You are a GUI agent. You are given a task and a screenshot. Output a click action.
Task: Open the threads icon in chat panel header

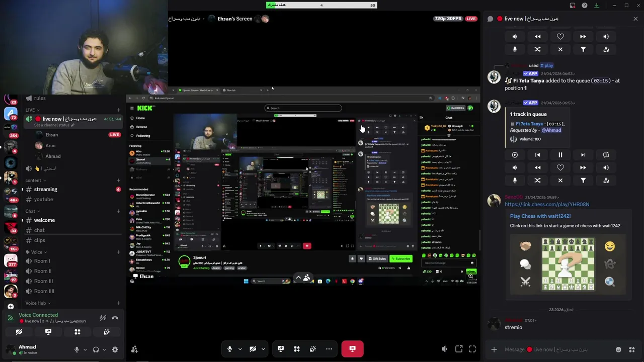(x=490, y=19)
